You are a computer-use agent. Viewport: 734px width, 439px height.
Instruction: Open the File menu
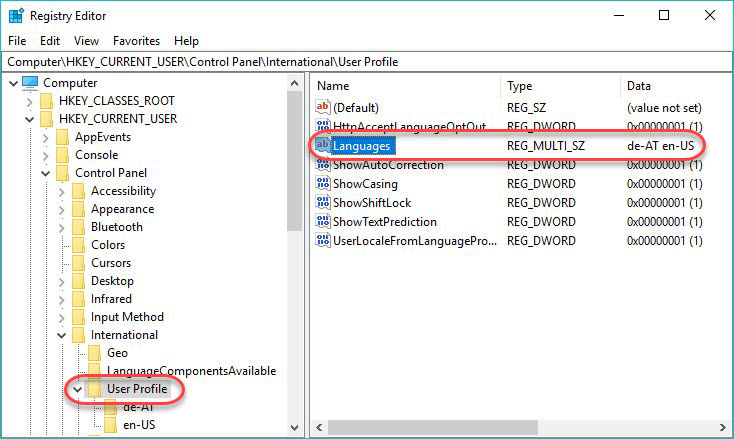[17, 41]
